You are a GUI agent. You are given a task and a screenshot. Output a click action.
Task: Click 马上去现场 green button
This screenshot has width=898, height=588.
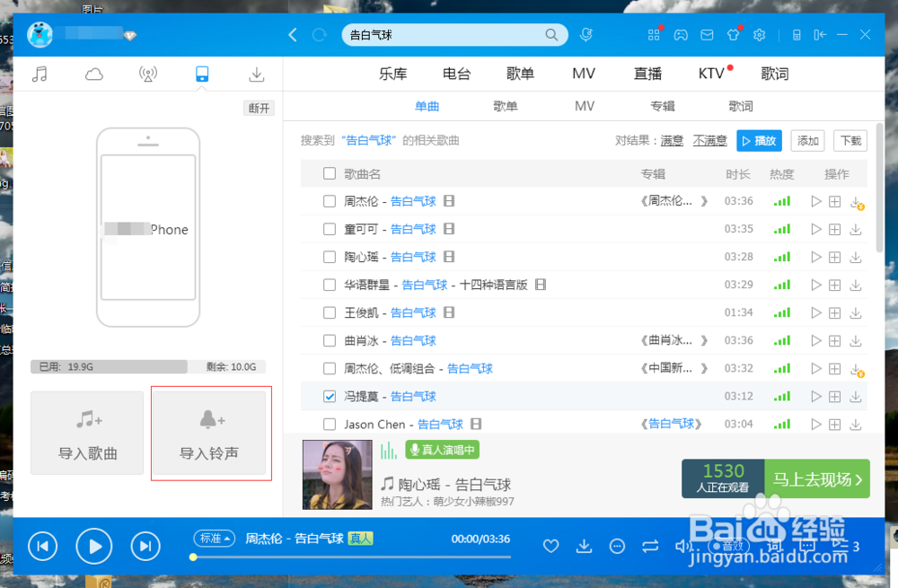point(817,479)
